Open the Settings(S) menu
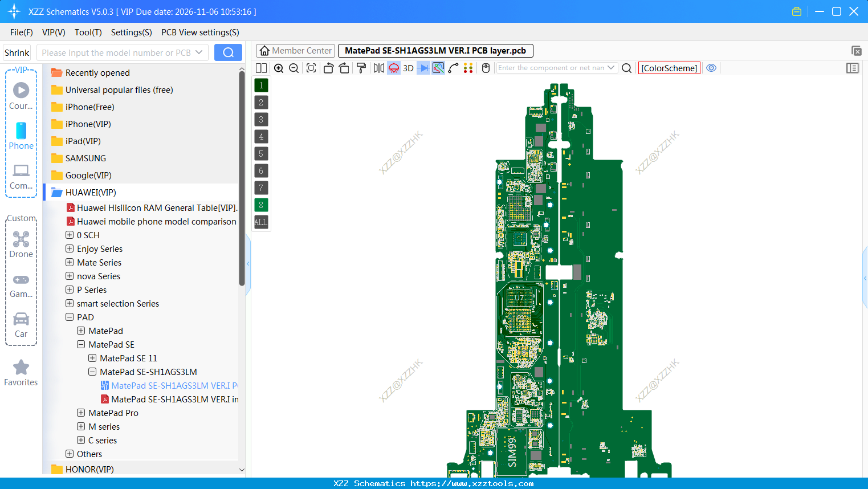 [x=131, y=32]
